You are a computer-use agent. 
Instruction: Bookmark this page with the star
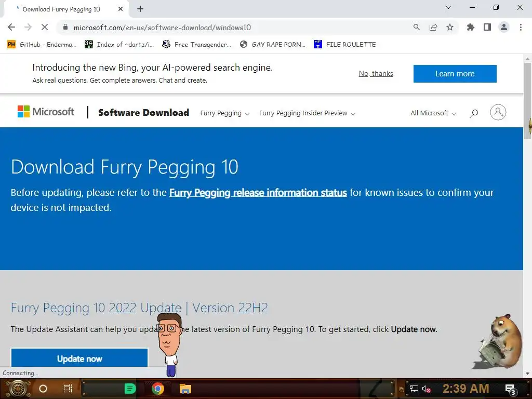point(450,28)
